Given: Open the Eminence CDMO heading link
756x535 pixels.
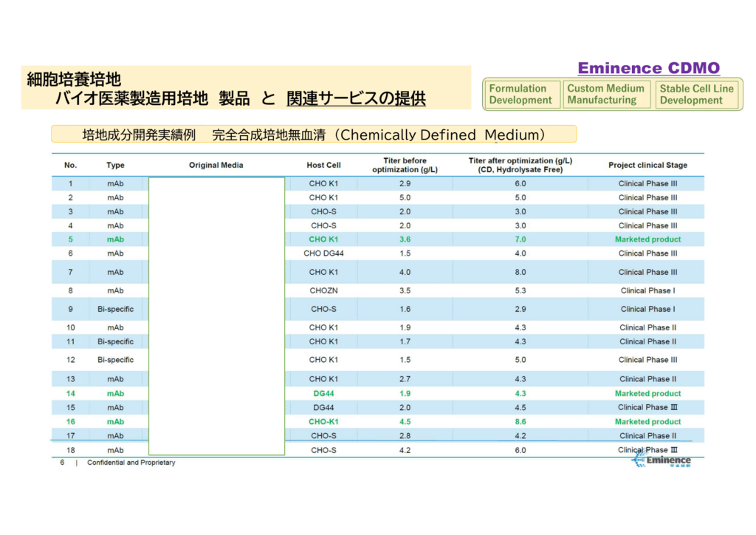Looking at the screenshot, I should click(648, 68).
